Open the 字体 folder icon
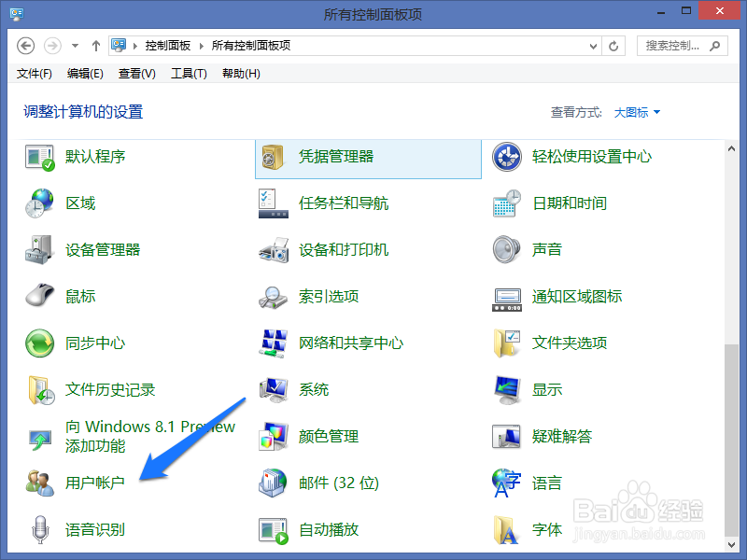 (x=506, y=530)
